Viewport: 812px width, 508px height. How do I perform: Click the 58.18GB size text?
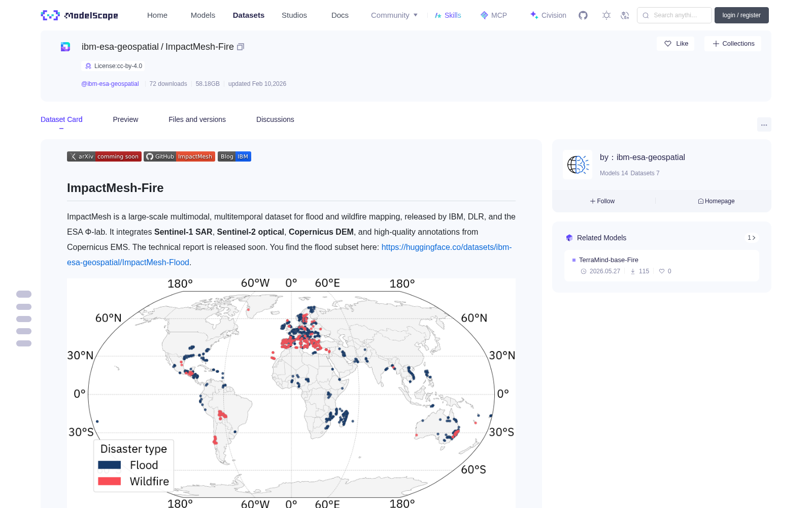click(208, 84)
